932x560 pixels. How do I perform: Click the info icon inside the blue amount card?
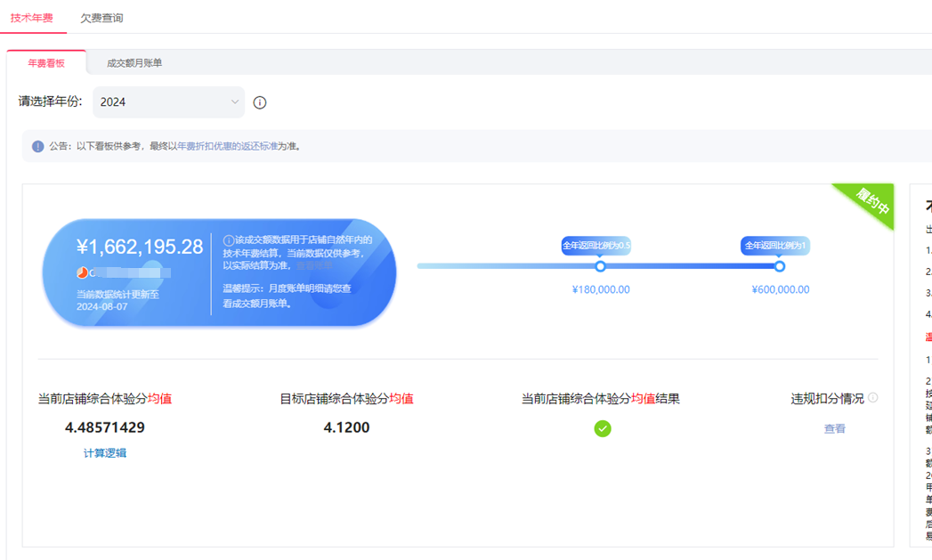(x=229, y=240)
